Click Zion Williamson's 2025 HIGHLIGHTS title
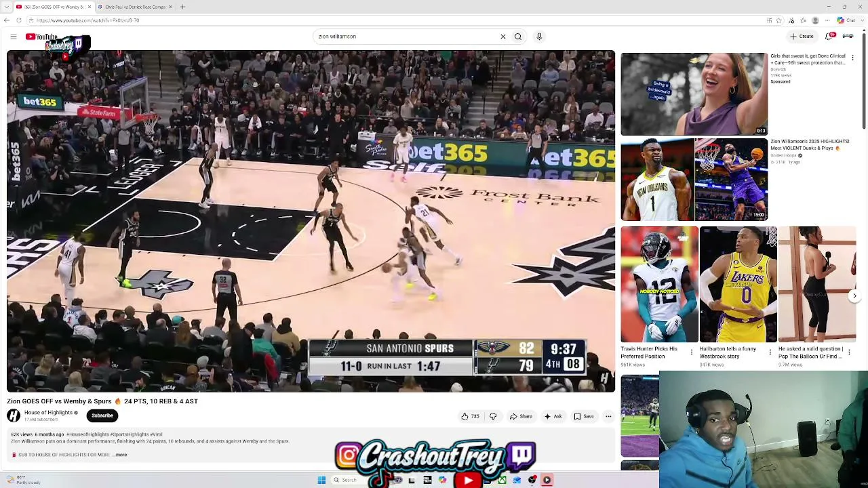 point(809,144)
